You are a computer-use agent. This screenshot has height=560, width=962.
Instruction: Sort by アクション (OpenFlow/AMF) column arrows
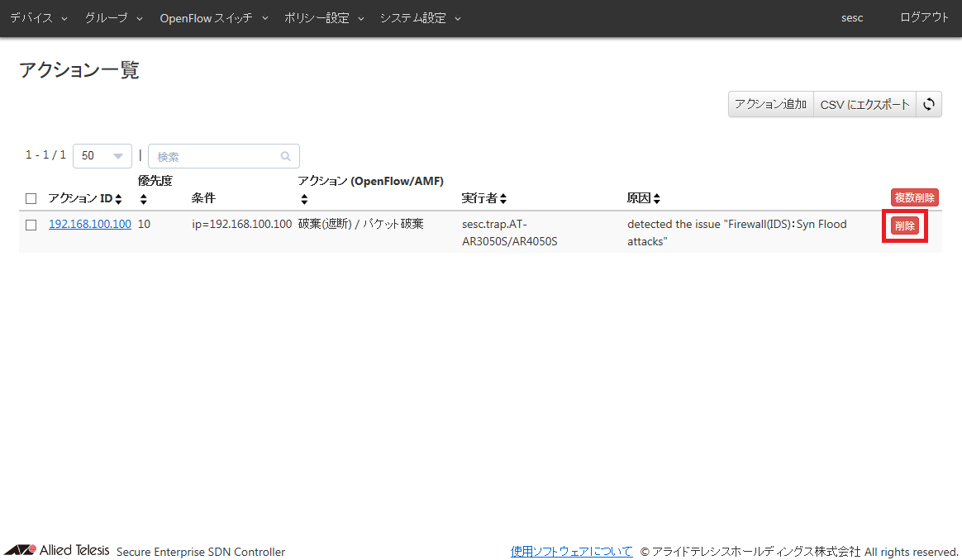303,199
